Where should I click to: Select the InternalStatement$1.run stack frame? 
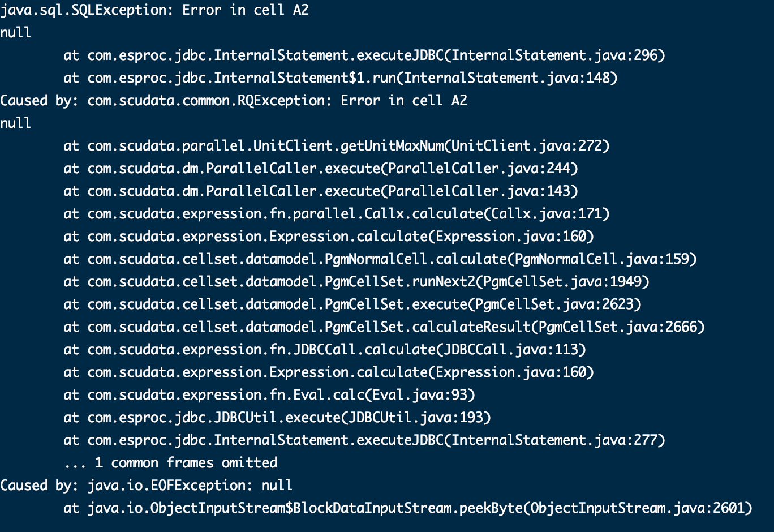coord(340,78)
